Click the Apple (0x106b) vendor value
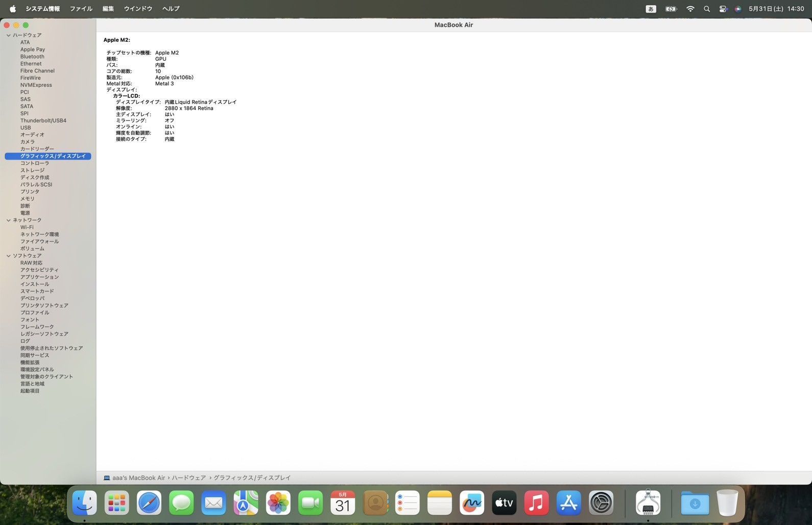 pos(174,78)
